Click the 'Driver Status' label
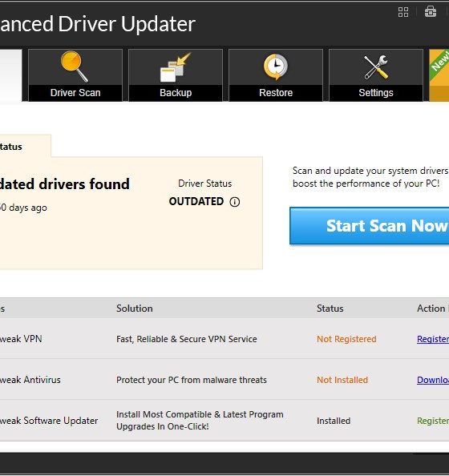The height and width of the screenshot is (476, 449). coord(204,184)
